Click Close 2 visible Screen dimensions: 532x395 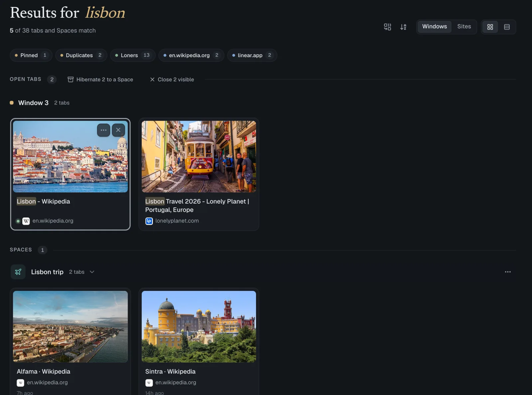172,79
